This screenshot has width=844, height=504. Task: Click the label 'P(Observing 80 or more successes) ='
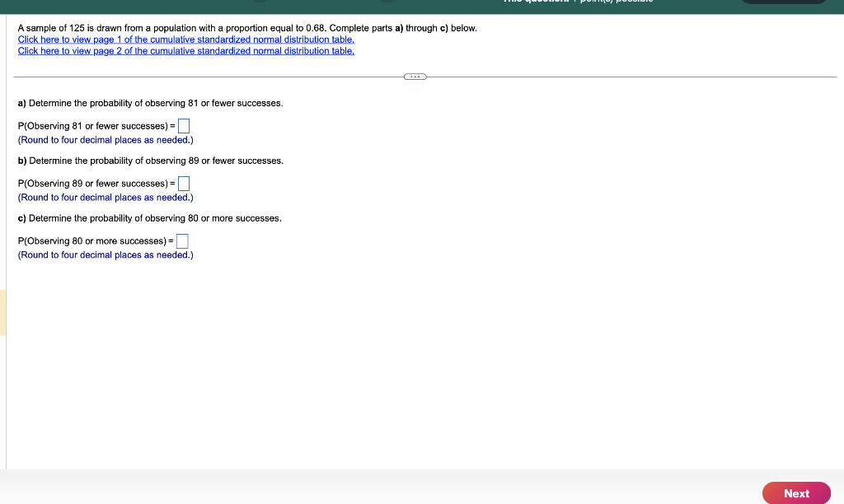(96, 241)
